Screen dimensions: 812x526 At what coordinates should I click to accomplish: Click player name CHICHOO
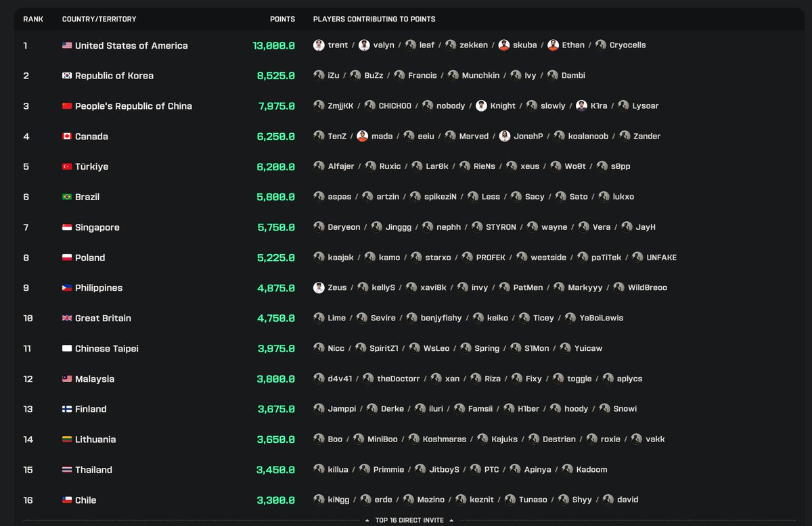tap(395, 106)
